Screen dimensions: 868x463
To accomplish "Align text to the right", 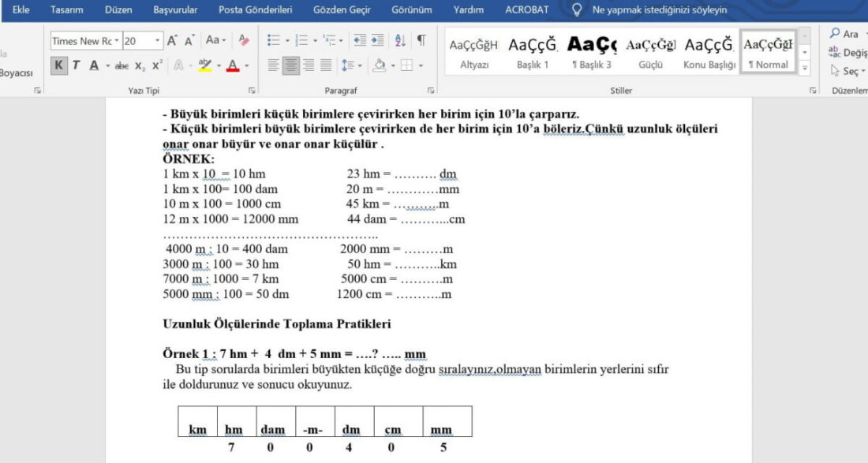I will click(x=309, y=65).
